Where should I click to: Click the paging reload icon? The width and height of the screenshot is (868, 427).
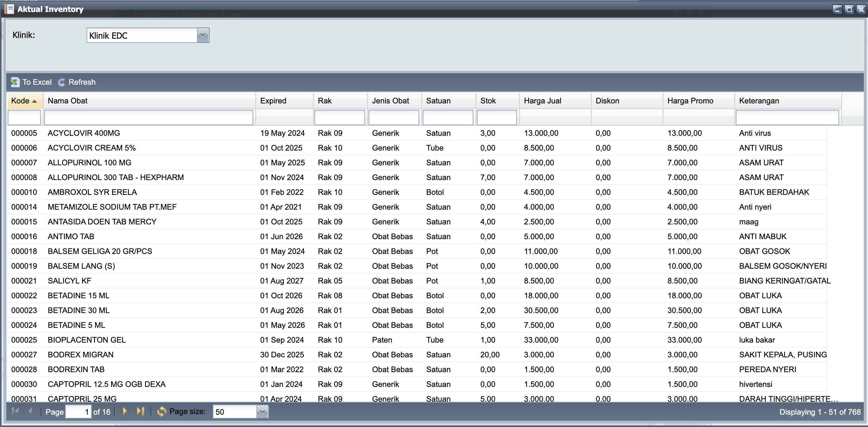(161, 412)
